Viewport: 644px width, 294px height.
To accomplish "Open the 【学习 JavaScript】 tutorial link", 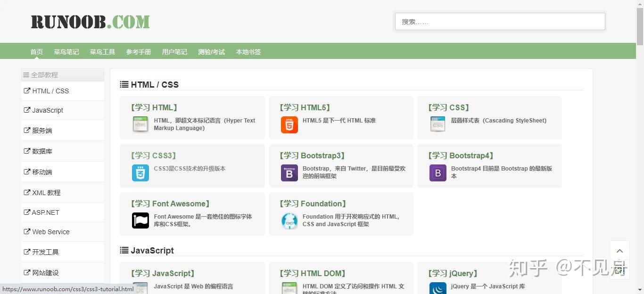I will tap(163, 274).
